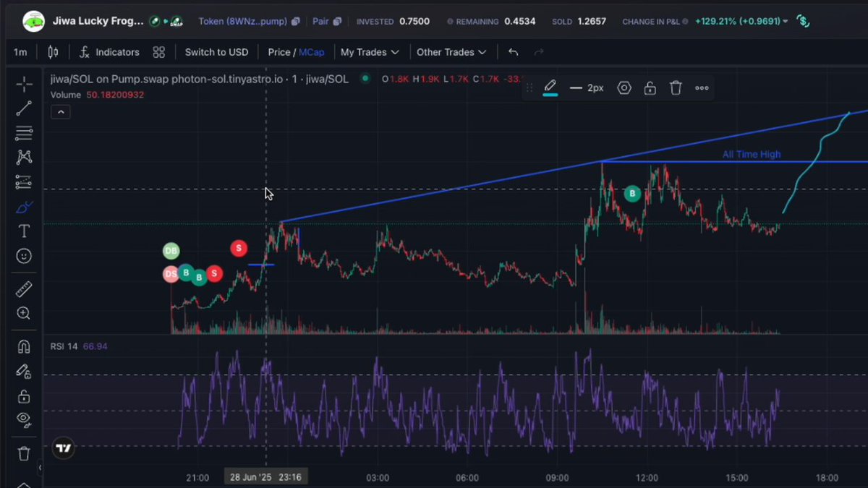
Task: Delete the selected drawing via floating toolbar
Action: 676,88
